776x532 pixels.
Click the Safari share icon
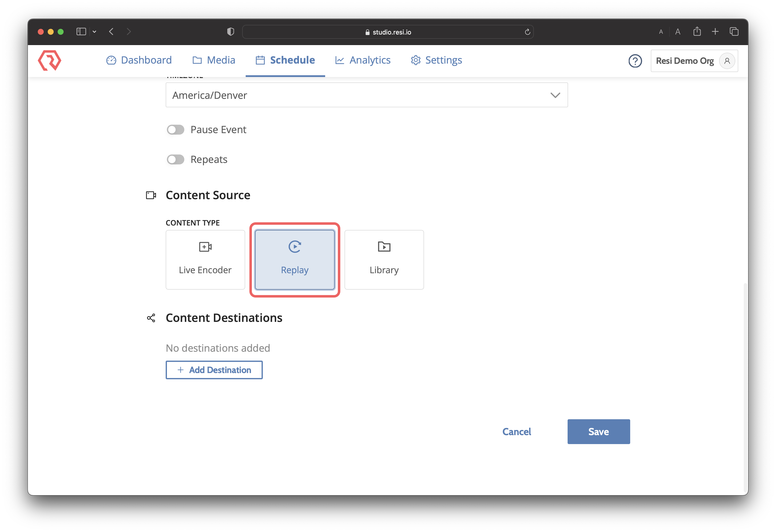coord(697,31)
